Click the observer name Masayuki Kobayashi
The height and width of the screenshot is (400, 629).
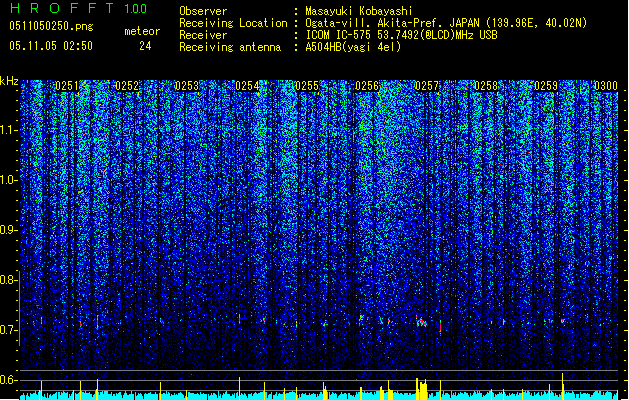tap(359, 11)
